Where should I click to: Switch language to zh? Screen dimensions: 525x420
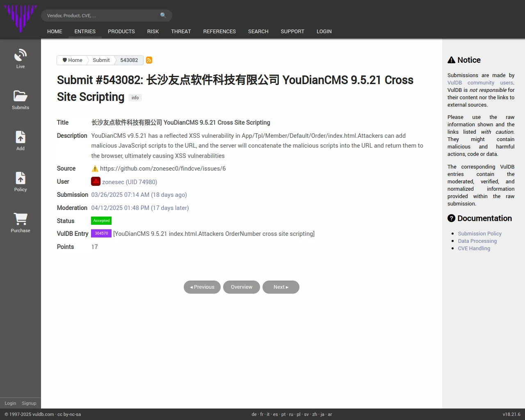315,414
